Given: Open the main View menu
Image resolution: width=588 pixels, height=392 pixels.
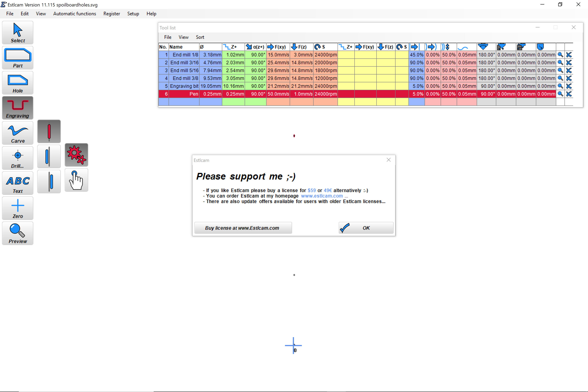Looking at the screenshot, I should 41,14.
